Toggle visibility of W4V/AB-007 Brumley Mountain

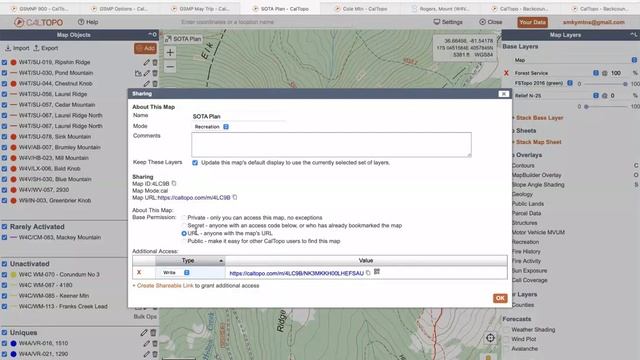(x=4, y=147)
